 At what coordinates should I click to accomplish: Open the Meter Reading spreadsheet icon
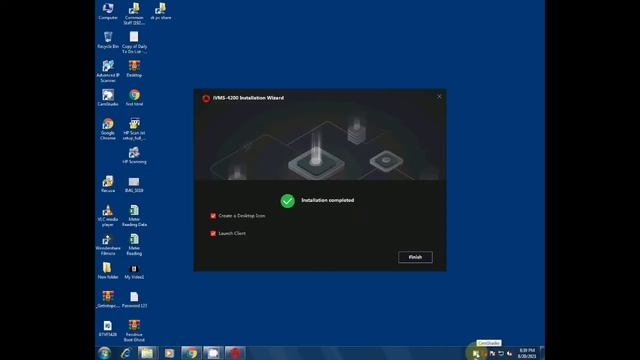click(134, 244)
